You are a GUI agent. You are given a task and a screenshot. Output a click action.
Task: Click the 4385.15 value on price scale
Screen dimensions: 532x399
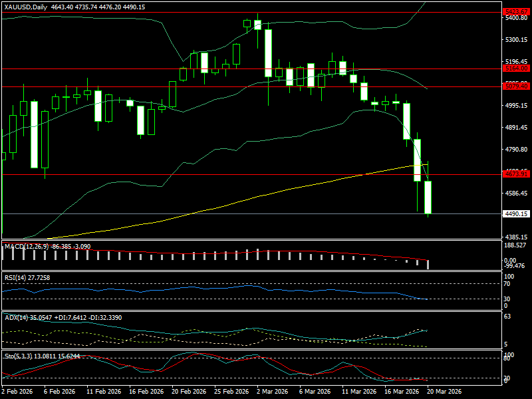[516, 237]
